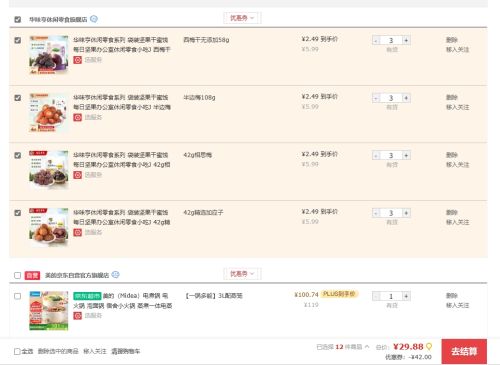500x365 pixels.
Task: Open chat icon beside 美的京东自营 store name
Action: coord(115,275)
